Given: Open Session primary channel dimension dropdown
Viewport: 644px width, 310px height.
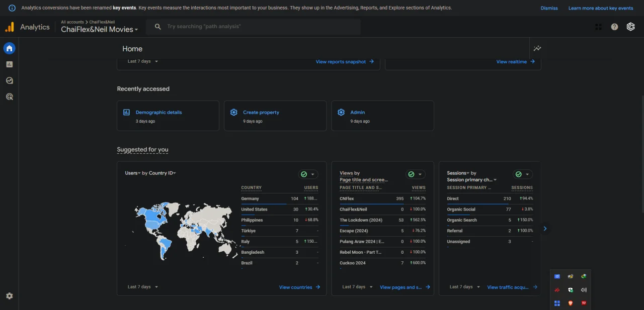Looking at the screenshot, I should point(471,180).
